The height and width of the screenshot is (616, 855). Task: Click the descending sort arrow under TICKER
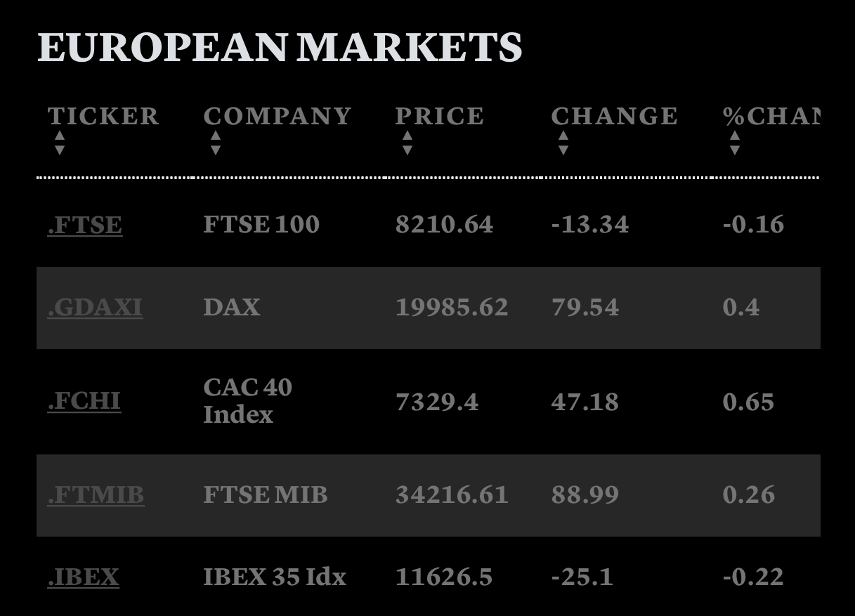[60, 150]
